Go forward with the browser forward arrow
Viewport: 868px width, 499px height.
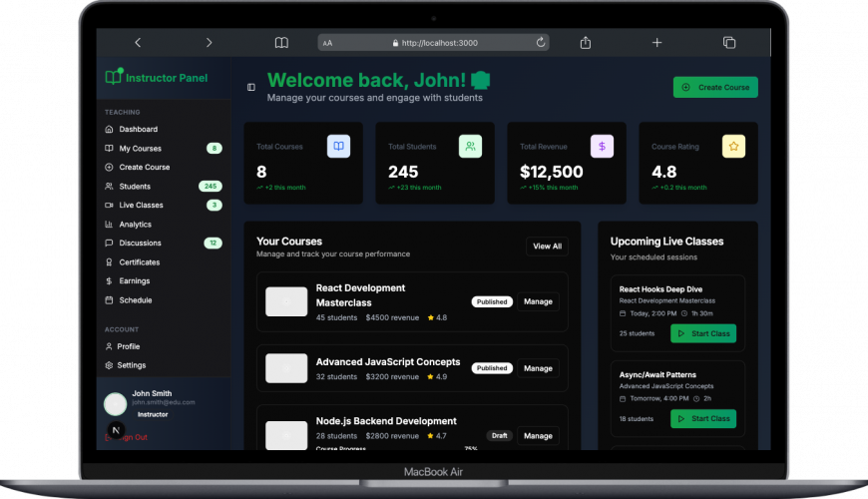(209, 43)
